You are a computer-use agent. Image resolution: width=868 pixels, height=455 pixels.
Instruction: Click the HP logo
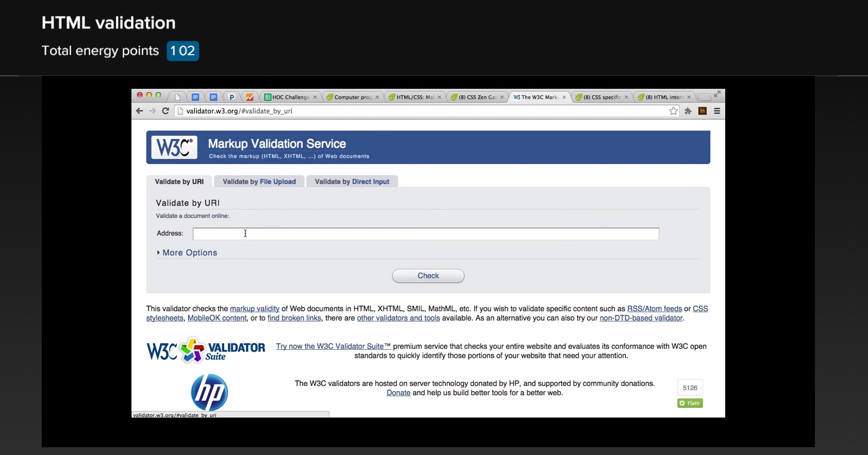coord(209,392)
